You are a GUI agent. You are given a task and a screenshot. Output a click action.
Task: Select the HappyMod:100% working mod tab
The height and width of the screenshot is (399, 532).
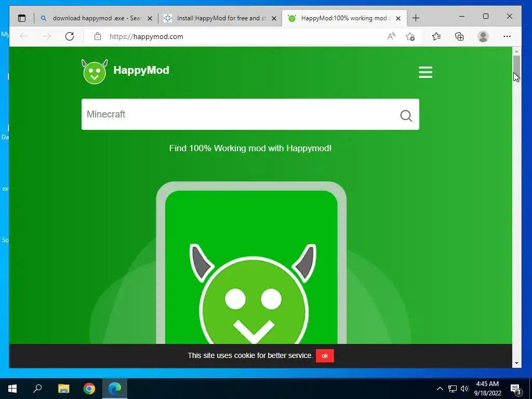[x=344, y=18]
